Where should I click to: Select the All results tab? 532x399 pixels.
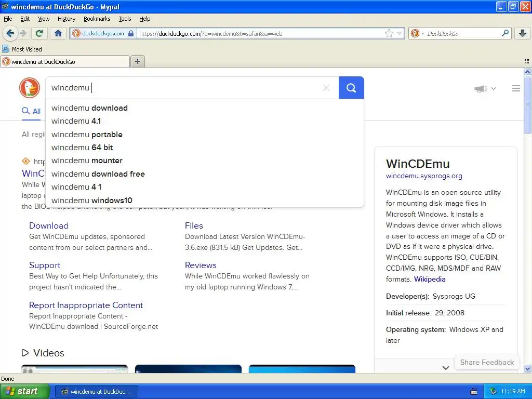tap(31, 111)
